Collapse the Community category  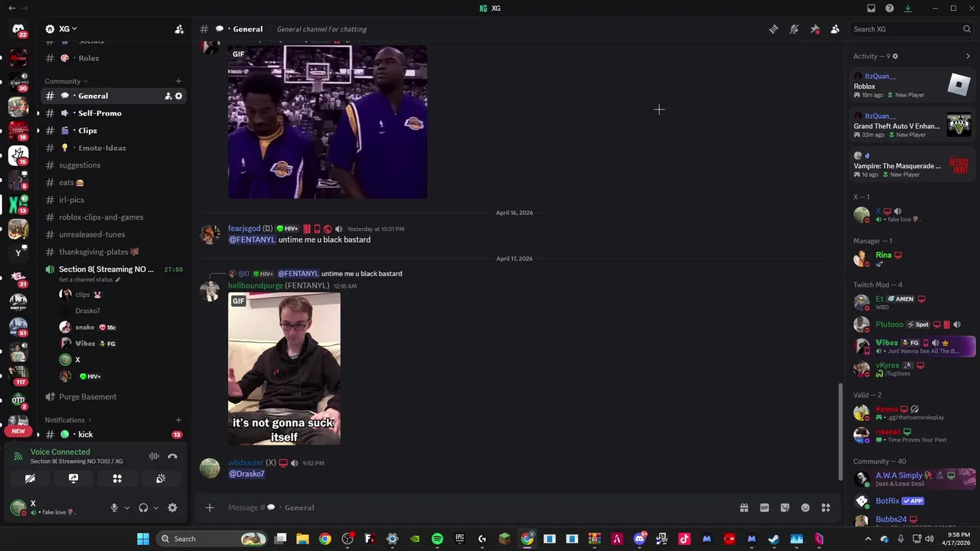[x=66, y=81]
